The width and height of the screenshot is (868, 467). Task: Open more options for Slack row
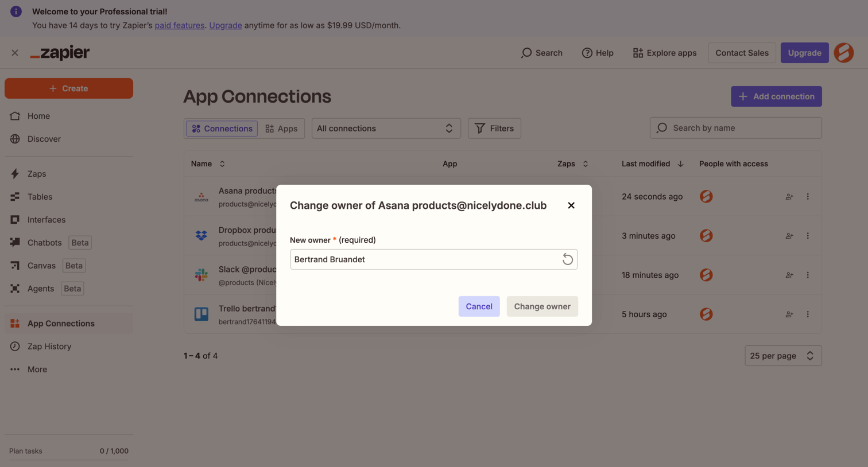pyautogui.click(x=808, y=275)
